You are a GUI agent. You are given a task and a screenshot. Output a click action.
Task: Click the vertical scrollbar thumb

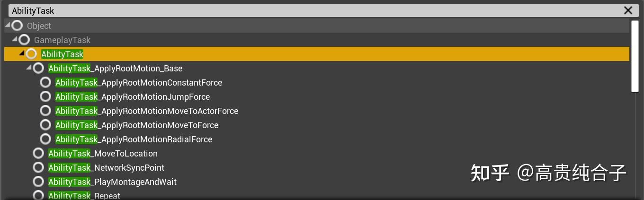(x=635, y=56)
